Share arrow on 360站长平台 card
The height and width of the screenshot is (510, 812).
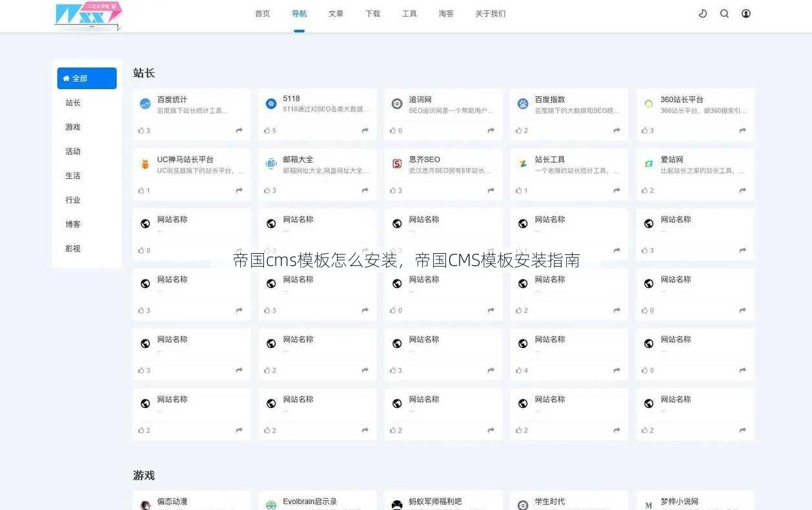click(742, 130)
